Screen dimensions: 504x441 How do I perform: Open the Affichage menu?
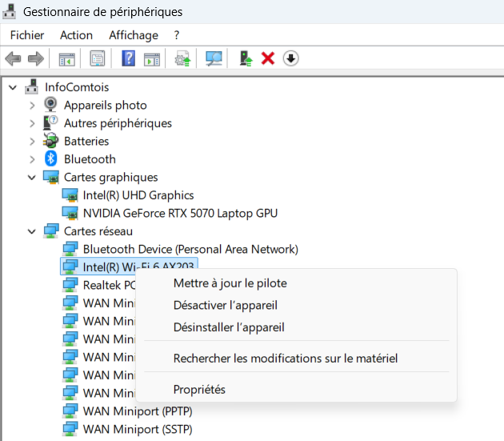pyautogui.click(x=134, y=35)
